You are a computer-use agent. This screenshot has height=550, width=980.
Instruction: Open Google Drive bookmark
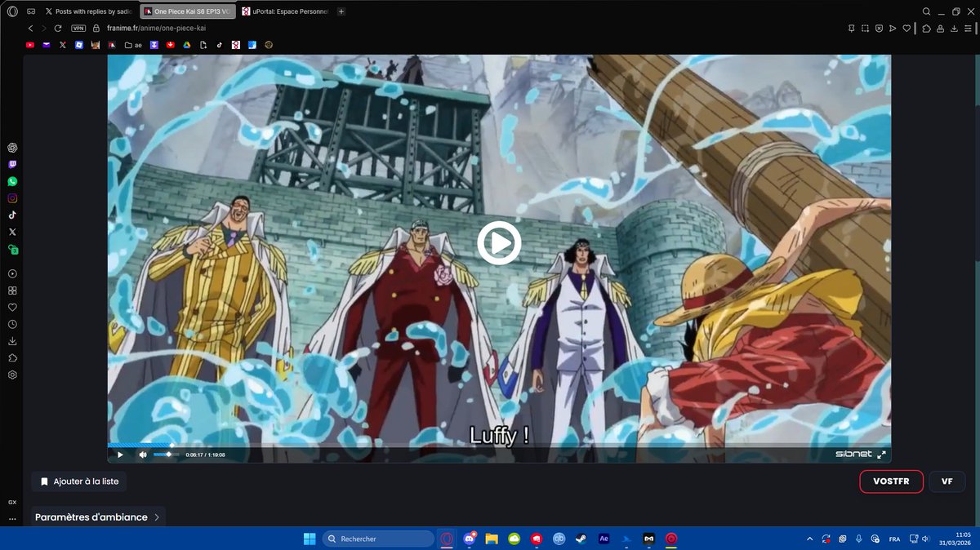click(186, 45)
